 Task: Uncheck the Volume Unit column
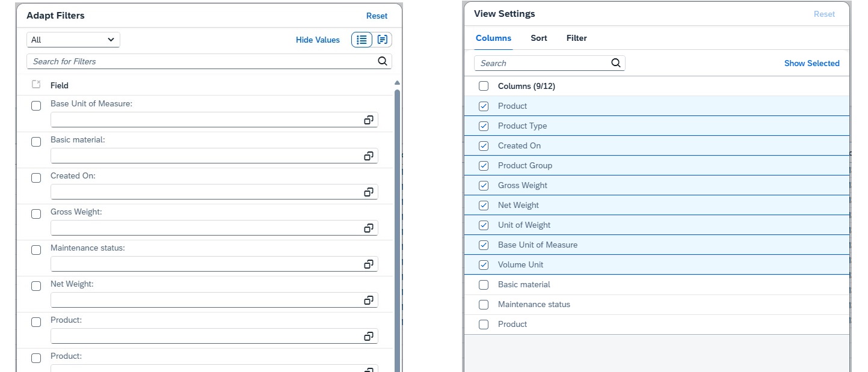[x=483, y=264]
